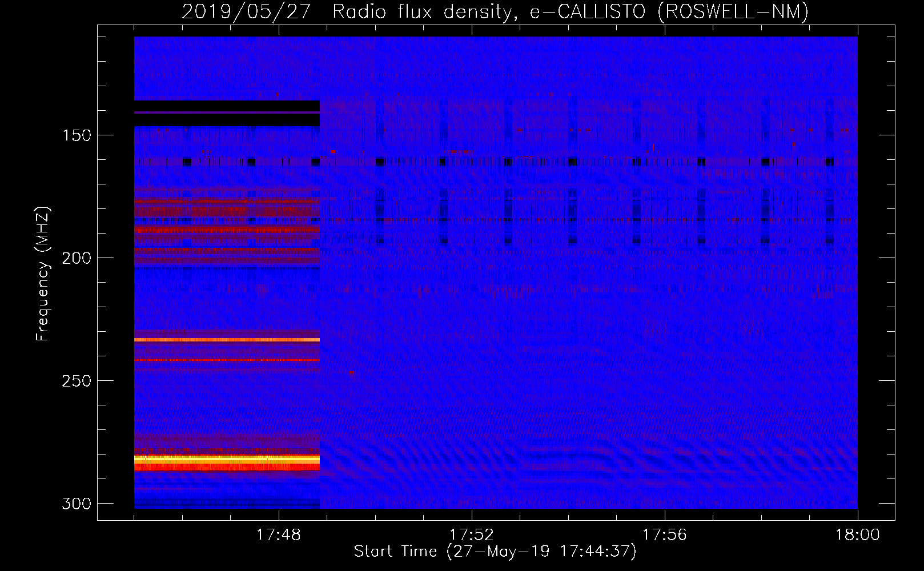Image resolution: width=924 pixels, height=571 pixels.
Task: Click the bright yellow emission band near 280 MHz
Action: pos(227,459)
